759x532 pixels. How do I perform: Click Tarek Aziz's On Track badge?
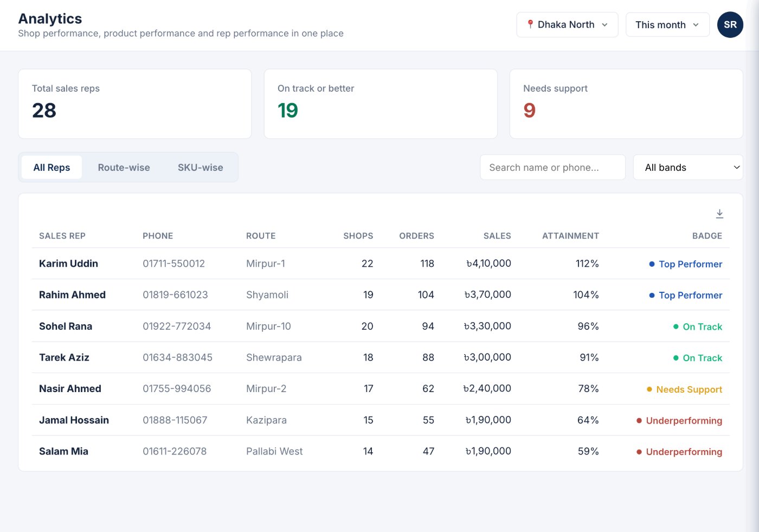pos(698,358)
